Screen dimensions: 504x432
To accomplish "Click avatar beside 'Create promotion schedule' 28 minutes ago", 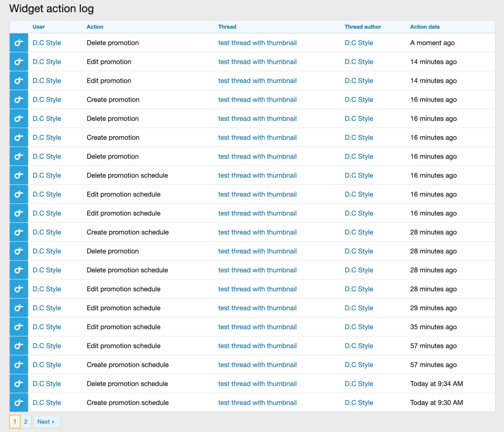I will pos(19,232).
